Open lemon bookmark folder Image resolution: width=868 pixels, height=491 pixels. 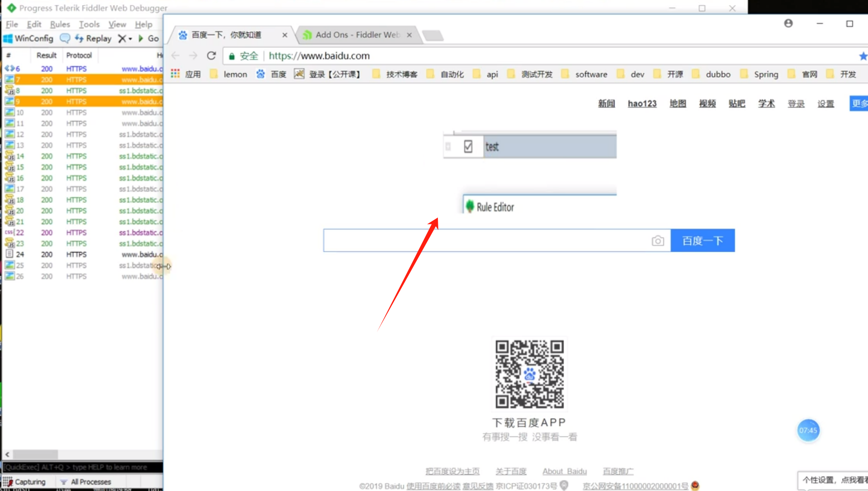click(228, 74)
